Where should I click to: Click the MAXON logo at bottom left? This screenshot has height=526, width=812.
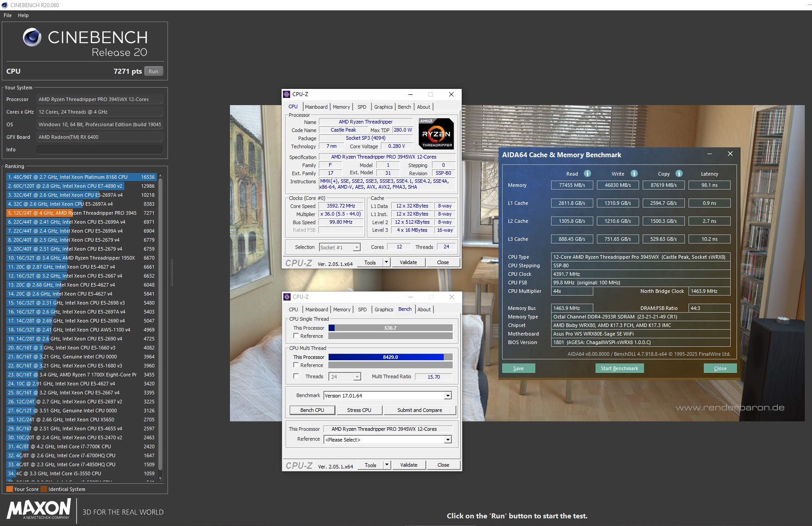[x=39, y=510]
